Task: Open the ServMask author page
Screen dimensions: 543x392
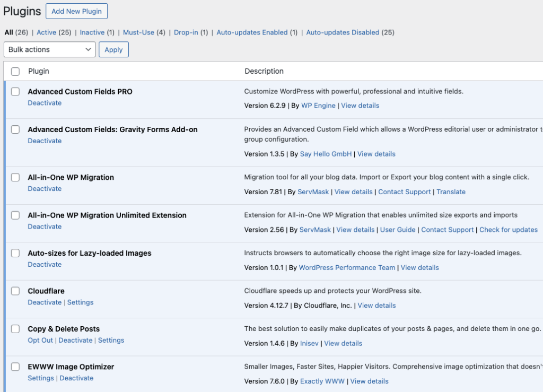Action: coord(313,191)
